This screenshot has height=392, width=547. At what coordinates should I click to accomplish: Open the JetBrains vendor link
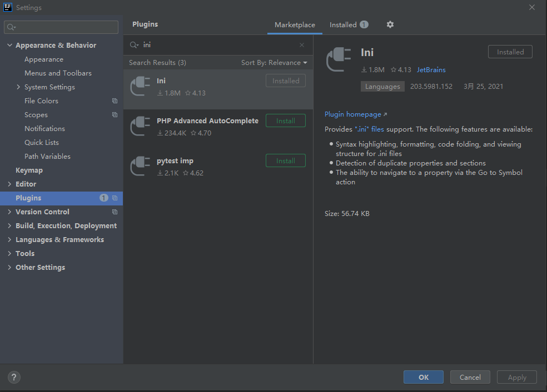click(x=431, y=70)
